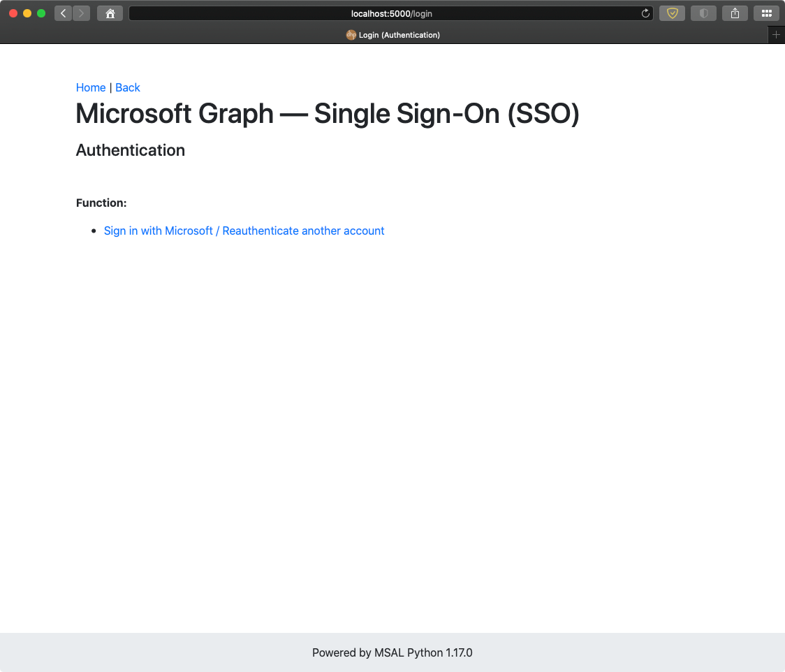This screenshot has width=785, height=672.
Task: Open the gray privacy shield icon
Action: (703, 13)
